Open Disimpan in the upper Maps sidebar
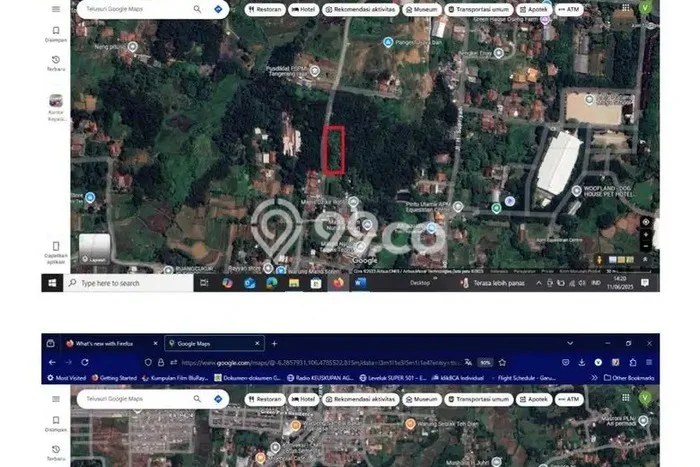Screen dimensions: 700x467 tap(56, 34)
